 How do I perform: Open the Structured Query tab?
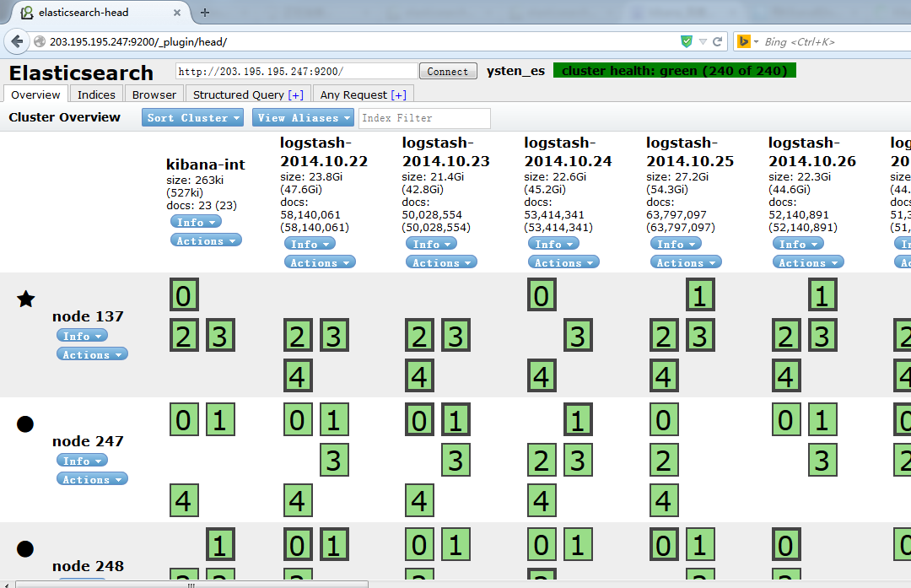pos(238,94)
